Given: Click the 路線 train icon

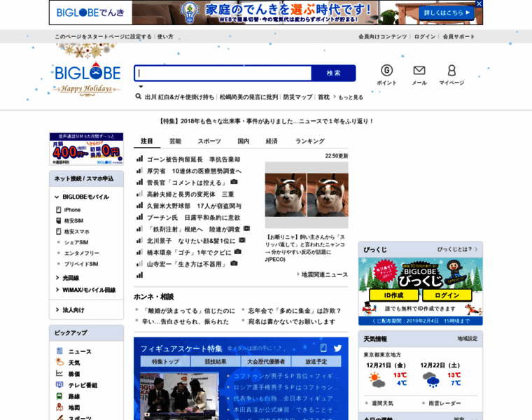Looking at the screenshot, I should point(59,396).
